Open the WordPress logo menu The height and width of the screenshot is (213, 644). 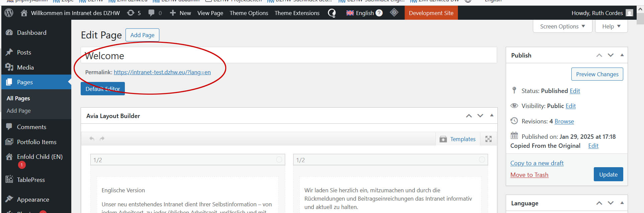click(x=9, y=13)
